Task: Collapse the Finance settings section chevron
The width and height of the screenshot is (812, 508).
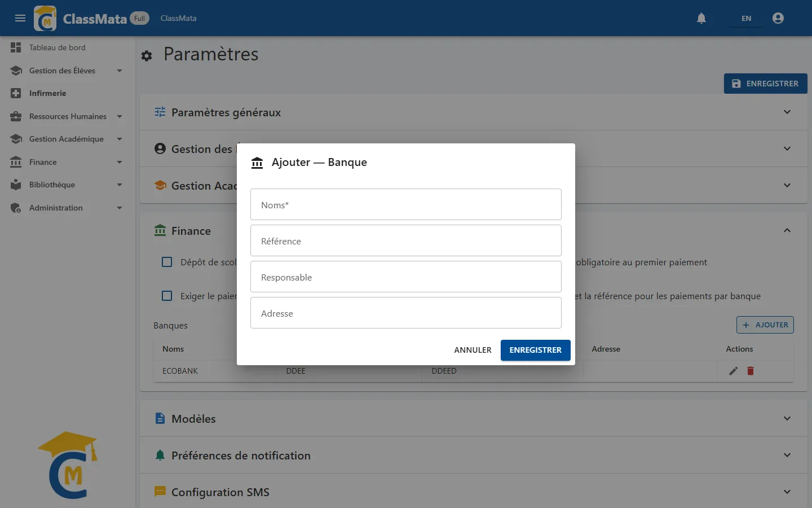Action: (x=787, y=230)
